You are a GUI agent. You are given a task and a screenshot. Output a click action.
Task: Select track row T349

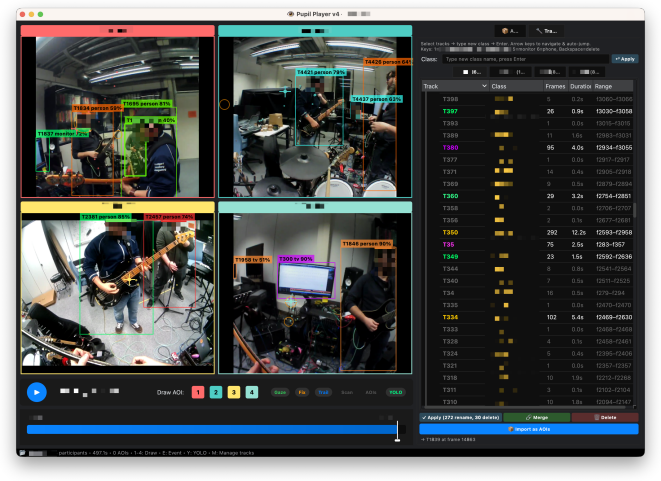[x=529, y=257]
